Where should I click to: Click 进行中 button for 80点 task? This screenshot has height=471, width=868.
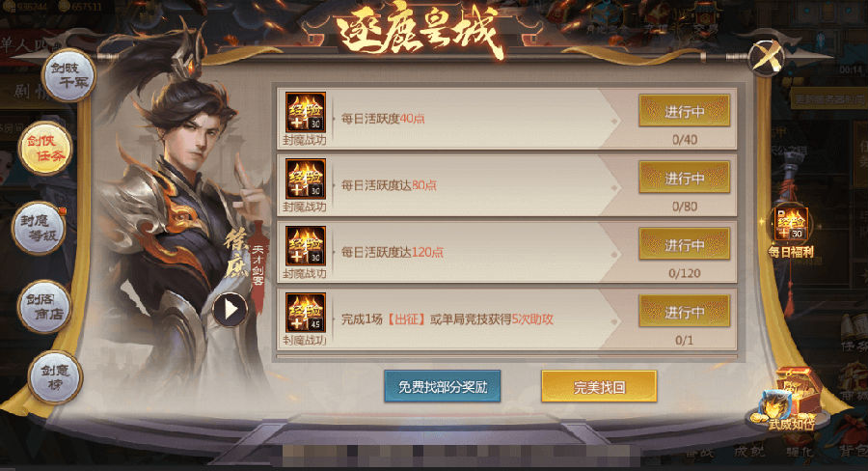[x=684, y=178]
